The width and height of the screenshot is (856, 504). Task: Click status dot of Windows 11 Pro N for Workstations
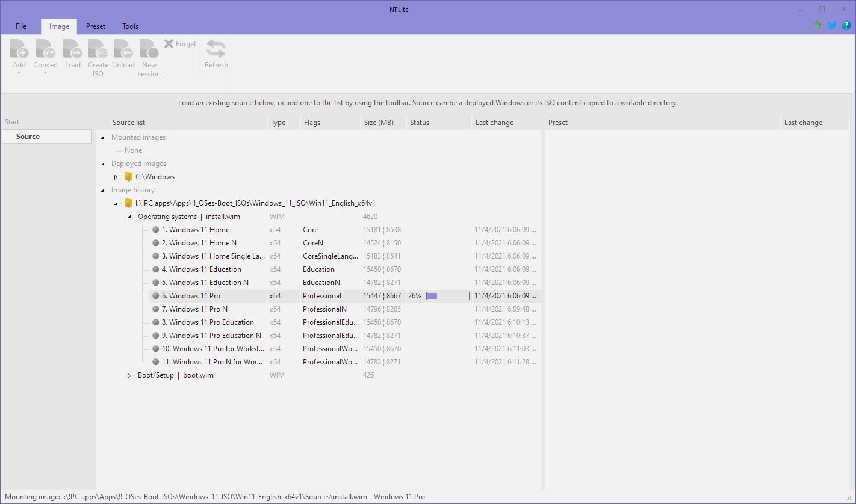(156, 362)
